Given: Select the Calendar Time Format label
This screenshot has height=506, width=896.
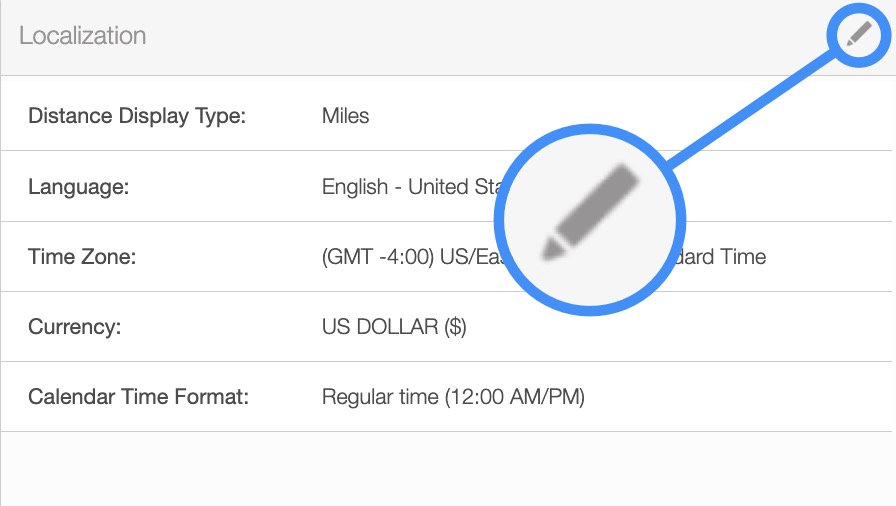Looking at the screenshot, I should click(x=138, y=397).
